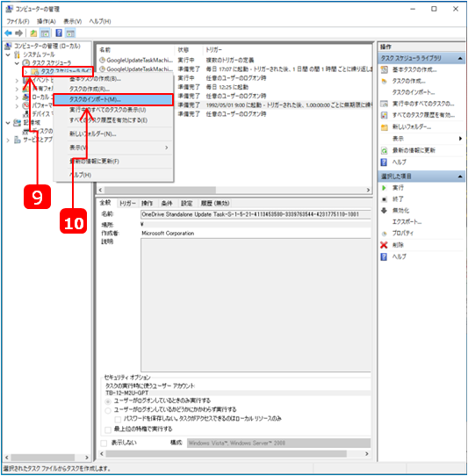Click the 名前 task name field

(x=256, y=214)
